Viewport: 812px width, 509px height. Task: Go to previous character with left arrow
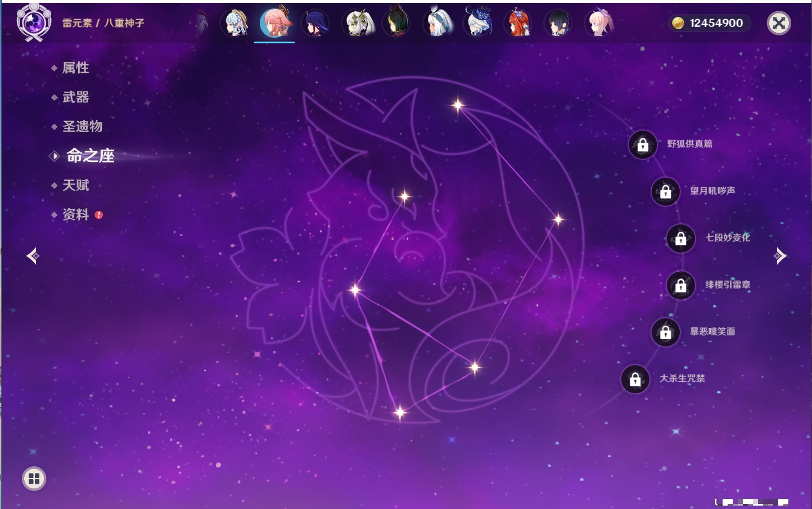pos(33,256)
